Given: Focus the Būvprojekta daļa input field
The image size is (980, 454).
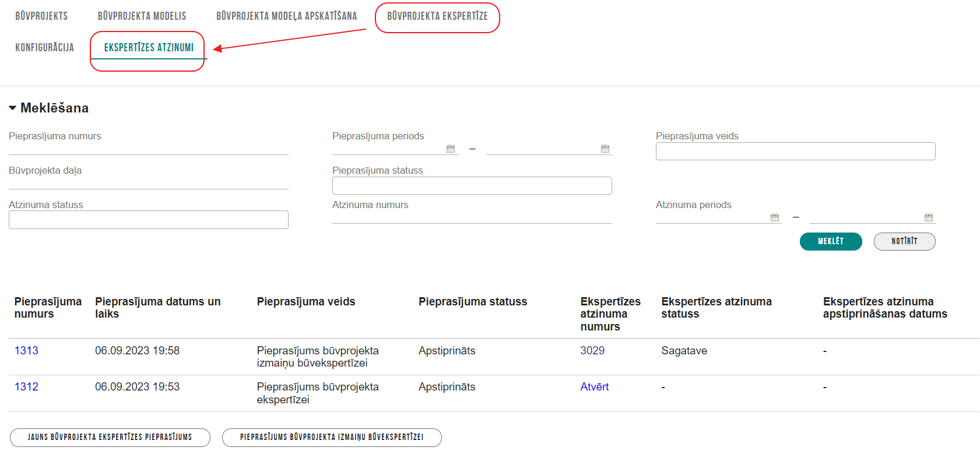Looking at the screenshot, I should pyautogui.click(x=149, y=182).
